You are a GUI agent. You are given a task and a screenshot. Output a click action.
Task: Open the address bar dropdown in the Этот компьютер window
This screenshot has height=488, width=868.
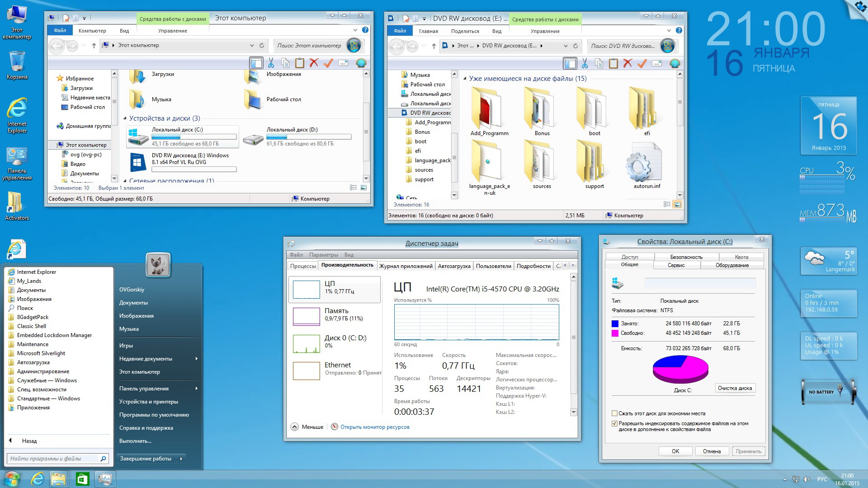(252, 46)
